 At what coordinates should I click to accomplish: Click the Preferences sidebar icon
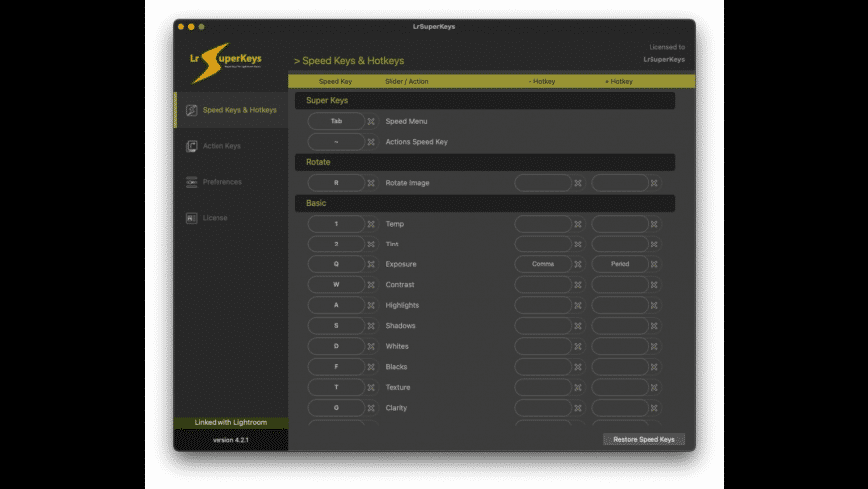pyautogui.click(x=191, y=182)
